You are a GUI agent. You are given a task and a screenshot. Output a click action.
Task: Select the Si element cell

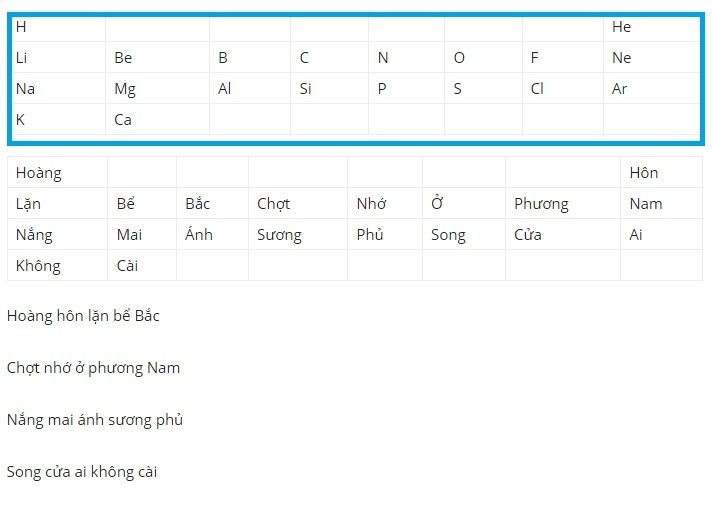point(329,89)
